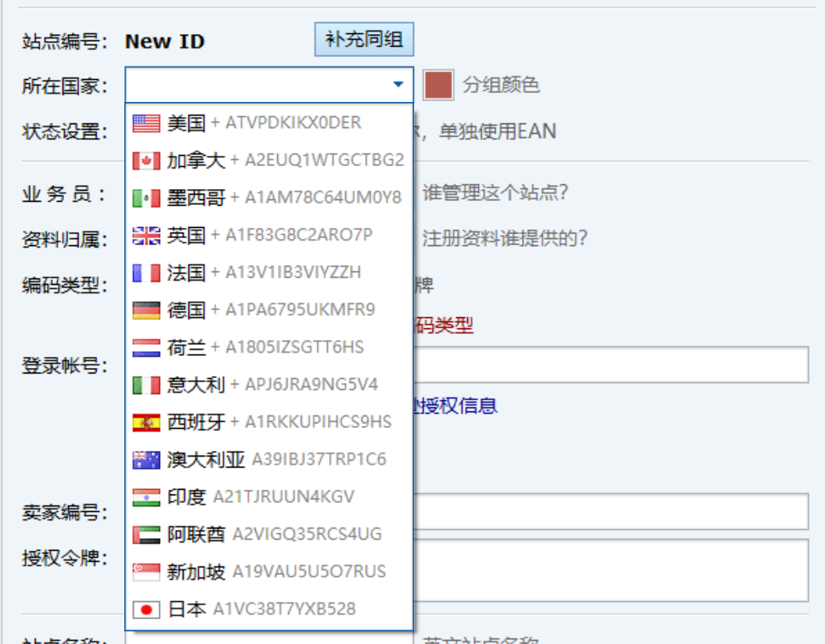Screen dimensions: 825x644
Task: Click the Japan flag icon
Action: (x=146, y=609)
